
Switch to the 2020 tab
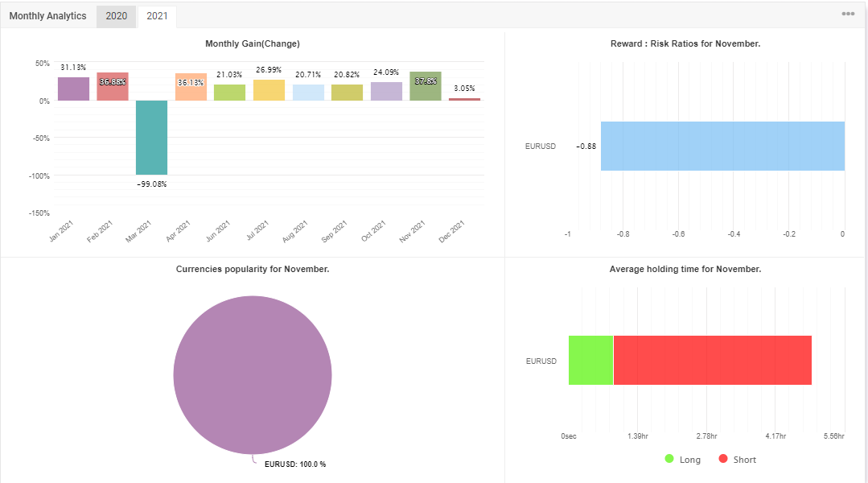(x=117, y=16)
